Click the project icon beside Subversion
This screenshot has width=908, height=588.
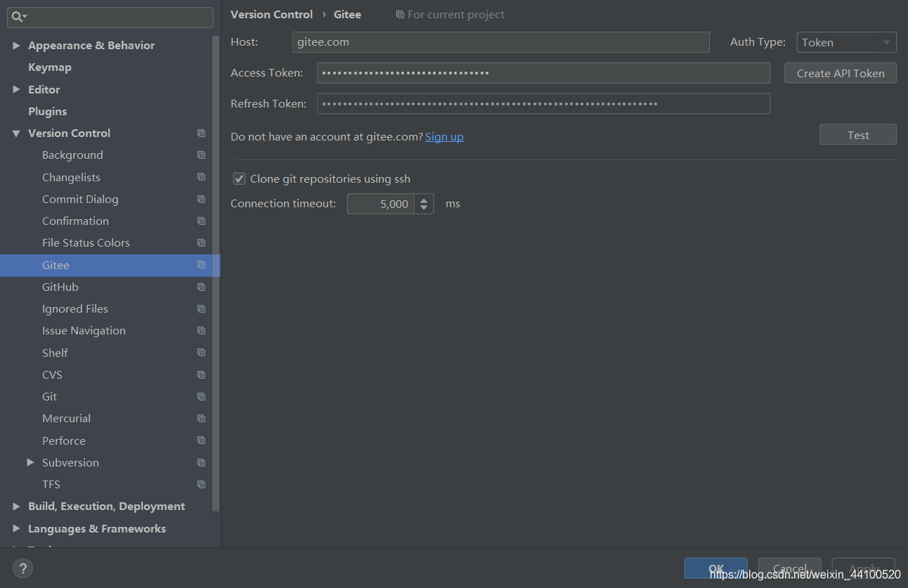[x=202, y=462]
